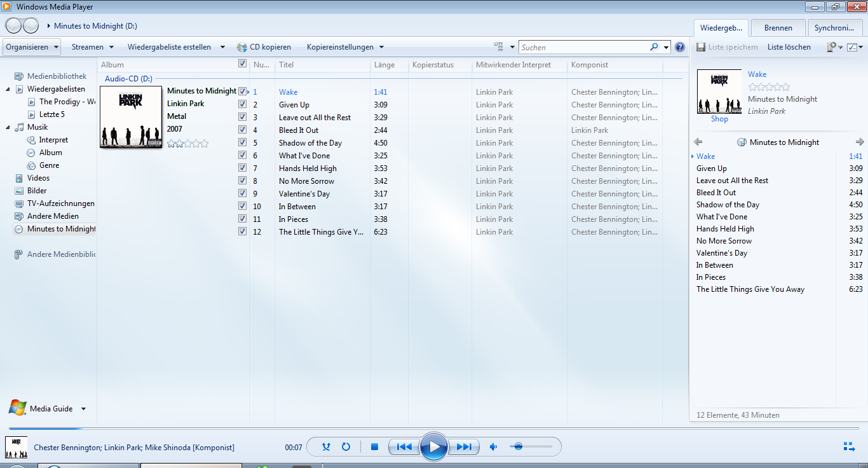The image size is (868, 468).
Task: Select Interpret under Musik
Action: (x=53, y=140)
